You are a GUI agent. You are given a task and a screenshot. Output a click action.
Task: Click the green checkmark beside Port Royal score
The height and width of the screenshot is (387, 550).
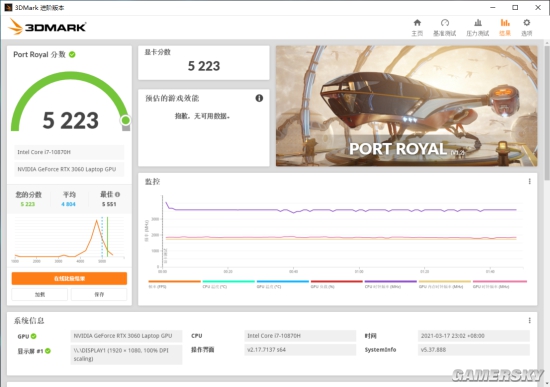72,54
